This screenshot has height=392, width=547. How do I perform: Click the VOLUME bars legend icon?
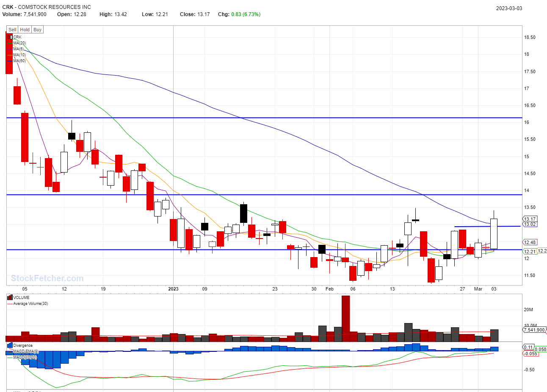pyautogui.click(x=10, y=298)
